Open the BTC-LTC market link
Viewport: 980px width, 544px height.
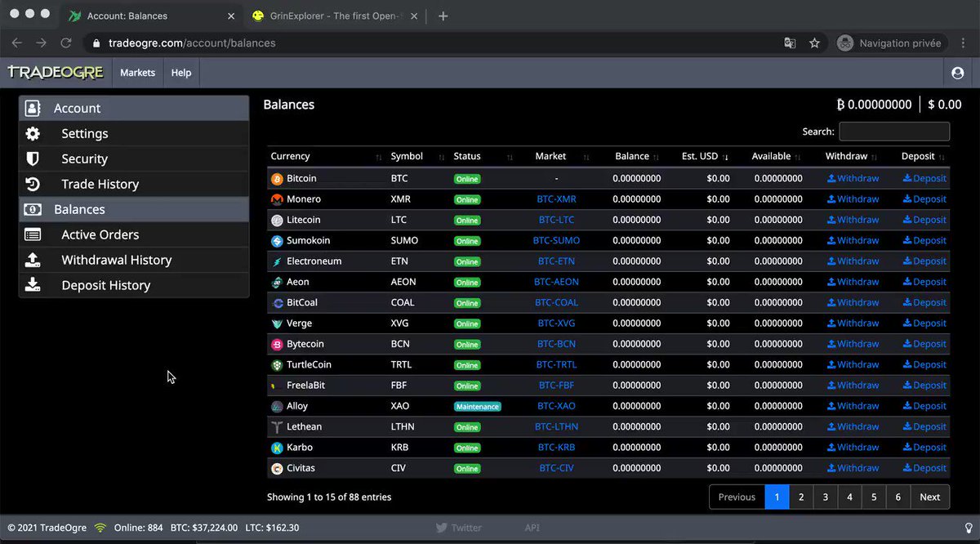[556, 221]
